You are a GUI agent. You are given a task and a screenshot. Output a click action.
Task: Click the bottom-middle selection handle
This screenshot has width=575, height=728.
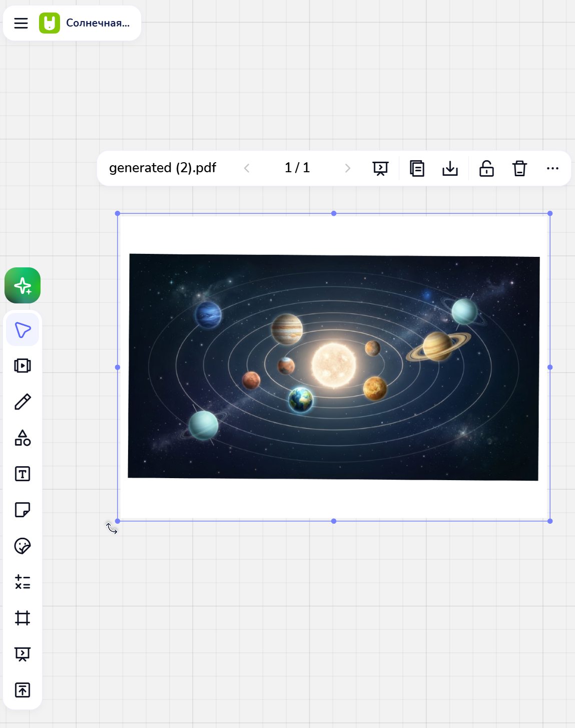[334, 521]
